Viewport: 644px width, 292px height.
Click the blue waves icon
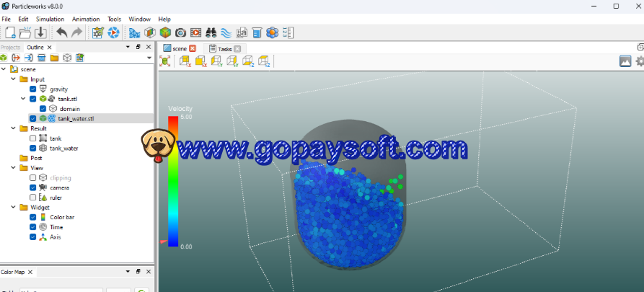[226, 32]
